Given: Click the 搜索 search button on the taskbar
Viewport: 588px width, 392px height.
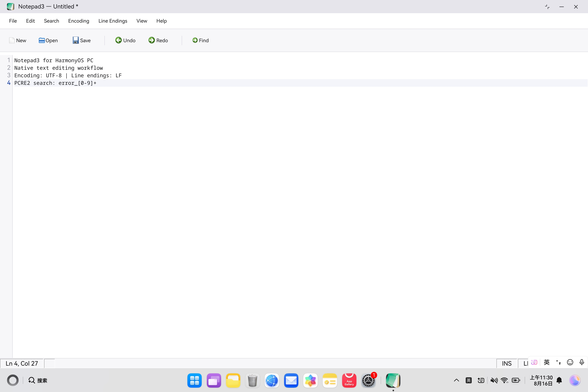Looking at the screenshot, I should tap(38, 381).
